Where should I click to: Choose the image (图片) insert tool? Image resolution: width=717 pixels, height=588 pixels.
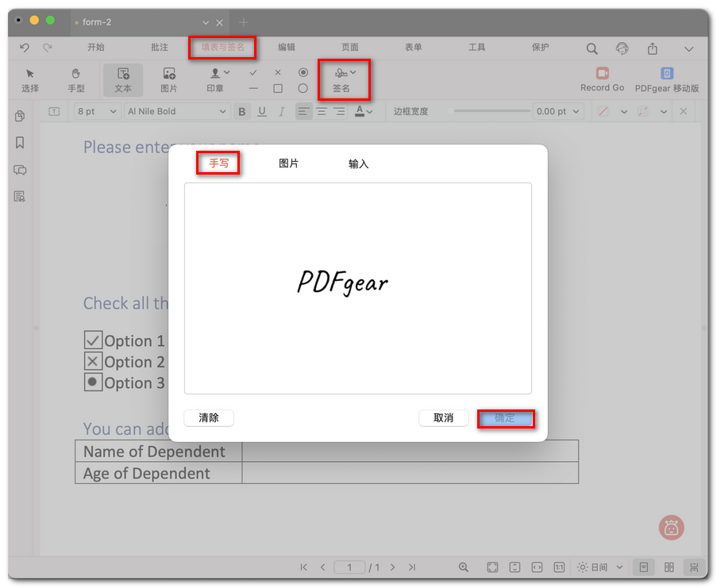pos(169,79)
